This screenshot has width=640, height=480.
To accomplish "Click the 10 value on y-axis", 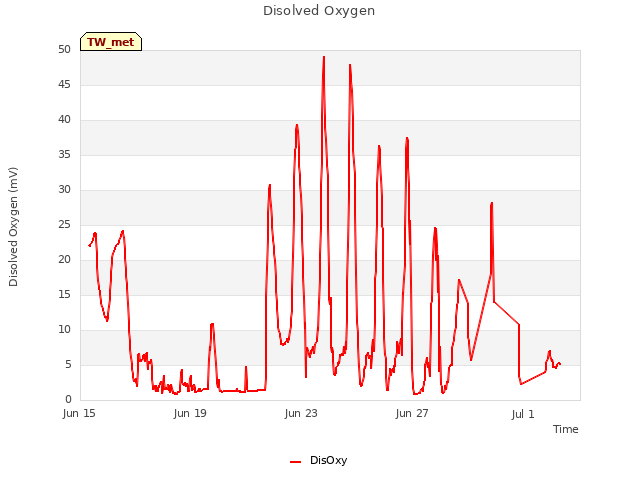I will 64,329.
